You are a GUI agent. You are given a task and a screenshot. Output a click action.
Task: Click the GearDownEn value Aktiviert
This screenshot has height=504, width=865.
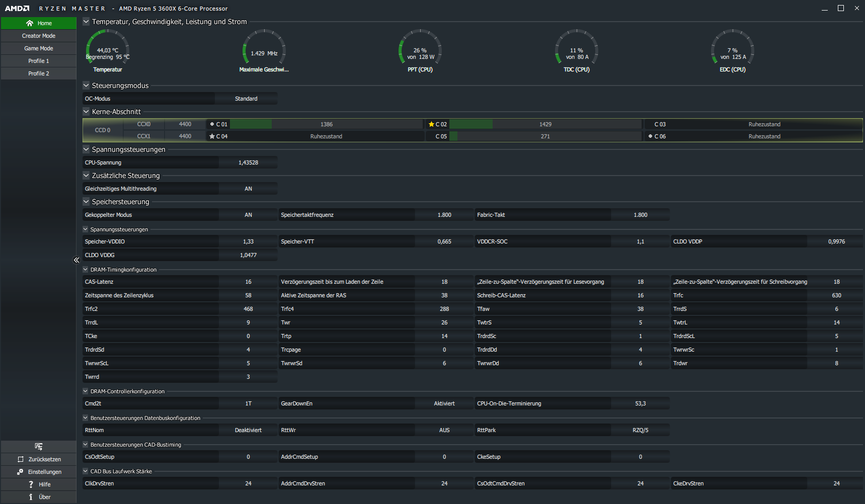tap(444, 403)
